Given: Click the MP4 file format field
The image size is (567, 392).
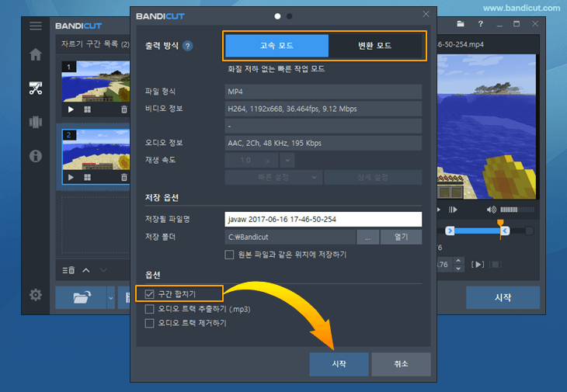Looking at the screenshot, I should tap(323, 92).
